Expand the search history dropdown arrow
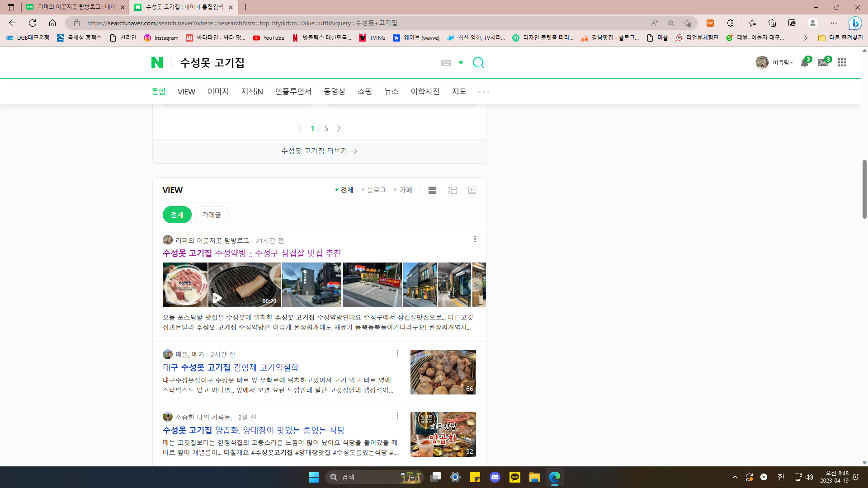 point(461,63)
